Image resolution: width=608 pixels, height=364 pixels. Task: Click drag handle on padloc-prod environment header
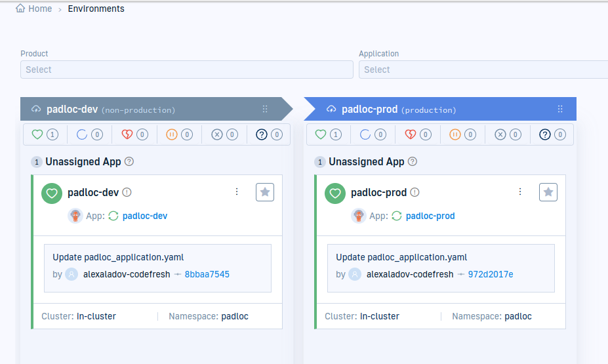(x=560, y=110)
